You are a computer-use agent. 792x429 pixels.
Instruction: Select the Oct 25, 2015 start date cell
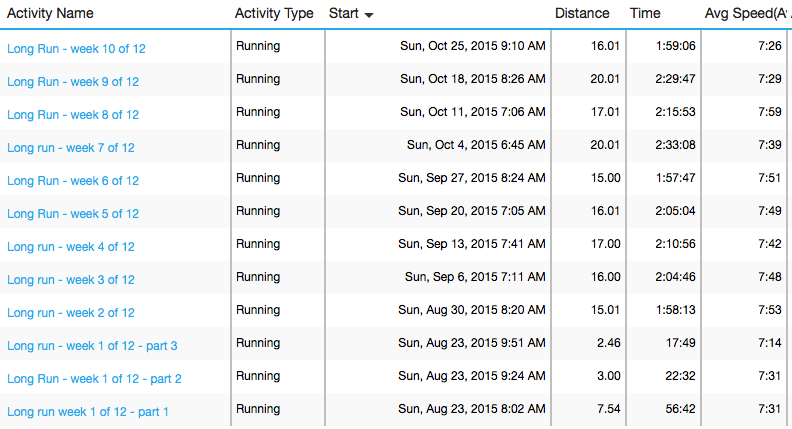click(473, 46)
